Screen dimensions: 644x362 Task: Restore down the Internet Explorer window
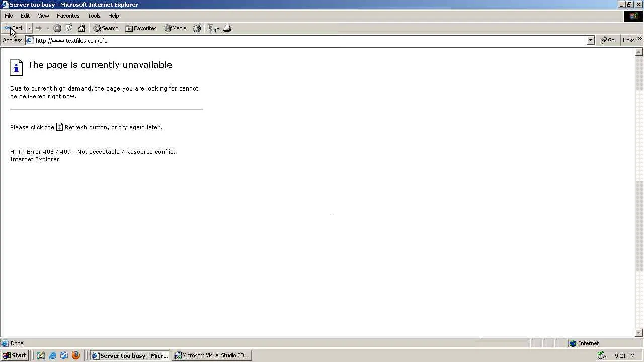pos(629,5)
